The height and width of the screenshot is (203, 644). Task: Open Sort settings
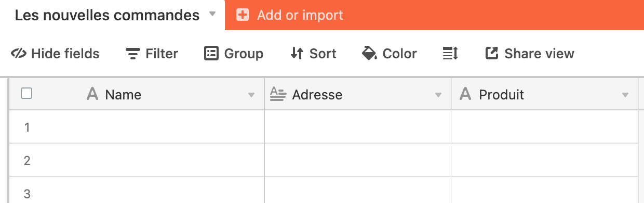pos(313,54)
